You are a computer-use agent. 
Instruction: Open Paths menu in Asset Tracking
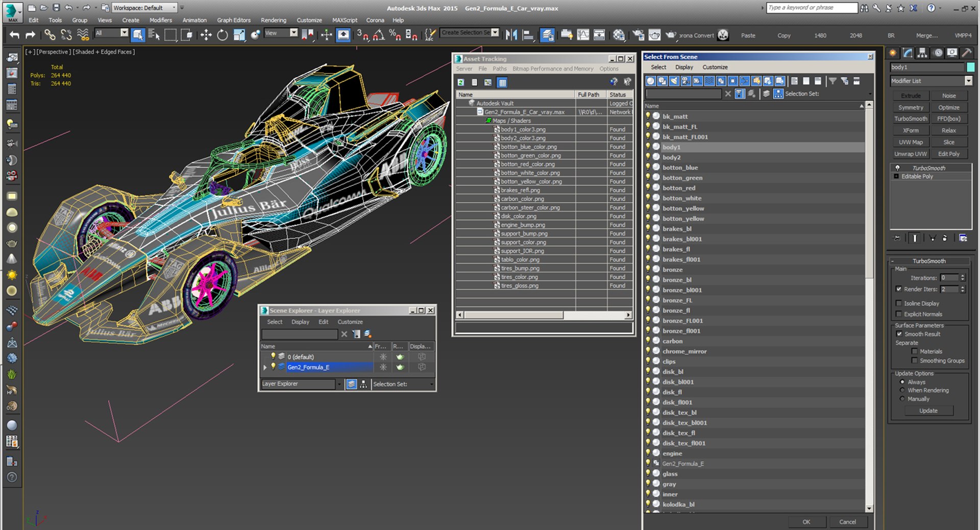click(x=499, y=69)
